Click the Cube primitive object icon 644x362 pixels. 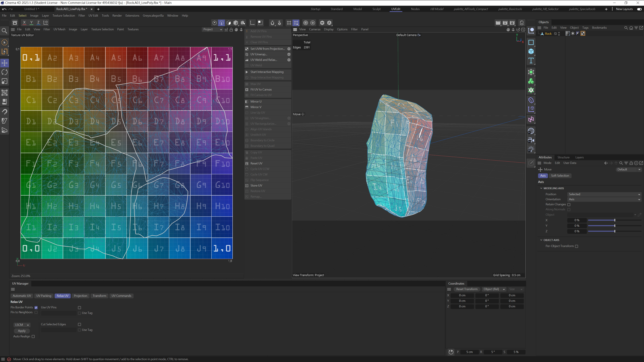[x=531, y=51]
